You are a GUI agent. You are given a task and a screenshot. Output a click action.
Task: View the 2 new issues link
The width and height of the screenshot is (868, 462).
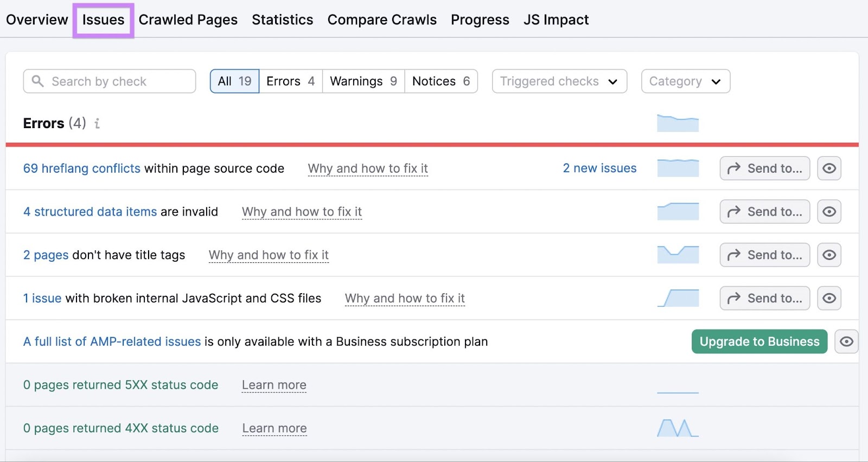599,168
